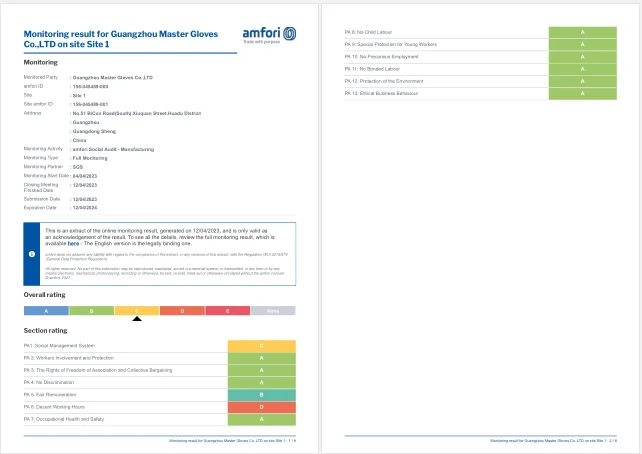Click the green B segment of overall rating bar
Screen dimensions: 642x454
92,311
